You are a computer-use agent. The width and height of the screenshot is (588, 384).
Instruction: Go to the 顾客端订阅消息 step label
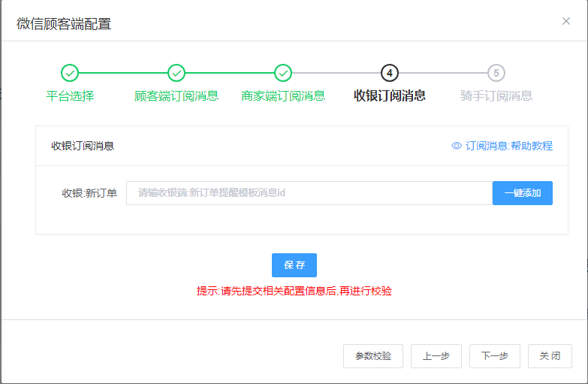pyautogui.click(x=176, y=95)
